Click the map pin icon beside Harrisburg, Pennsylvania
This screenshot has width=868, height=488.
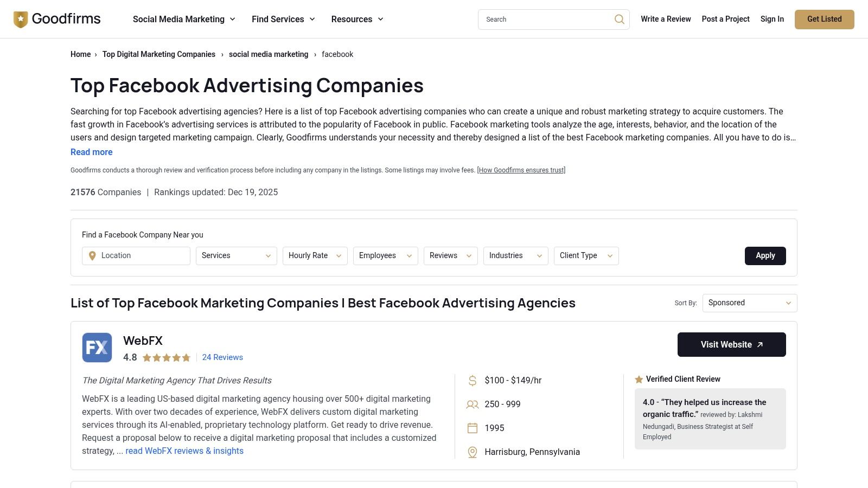471,452
